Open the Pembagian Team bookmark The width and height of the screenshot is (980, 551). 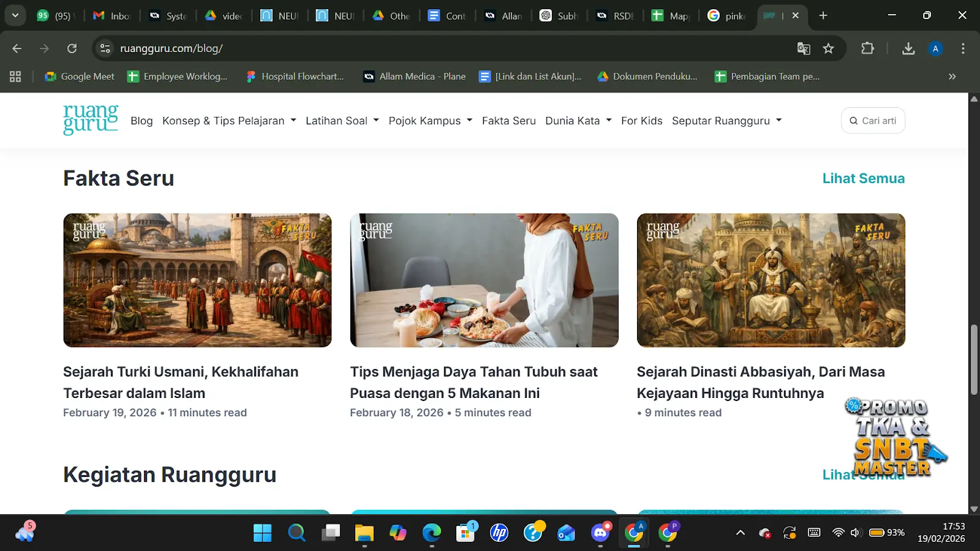(767, 77)
